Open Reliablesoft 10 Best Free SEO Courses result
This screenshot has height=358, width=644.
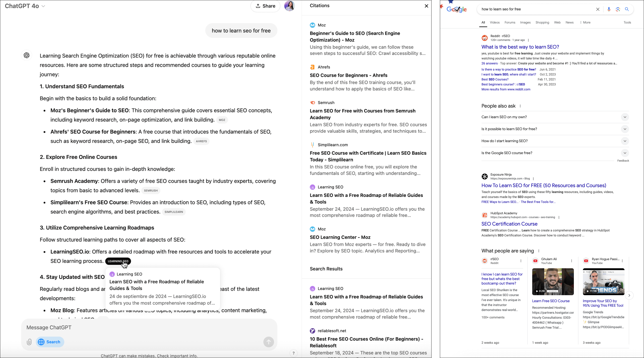(366, 342)
